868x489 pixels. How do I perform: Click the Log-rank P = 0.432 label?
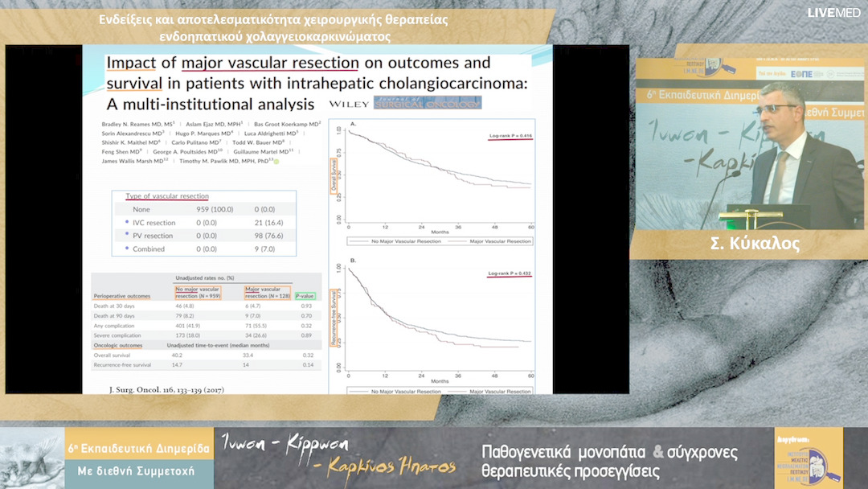coord(510,274)
